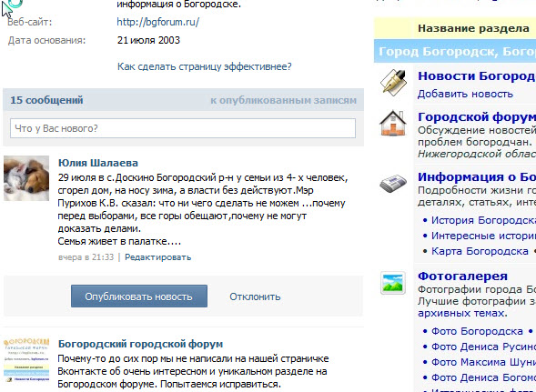This screenshot has height=392, width=536.
Task: Open the http://bgforum.ru/ website link
Action: tap(157, 22)
